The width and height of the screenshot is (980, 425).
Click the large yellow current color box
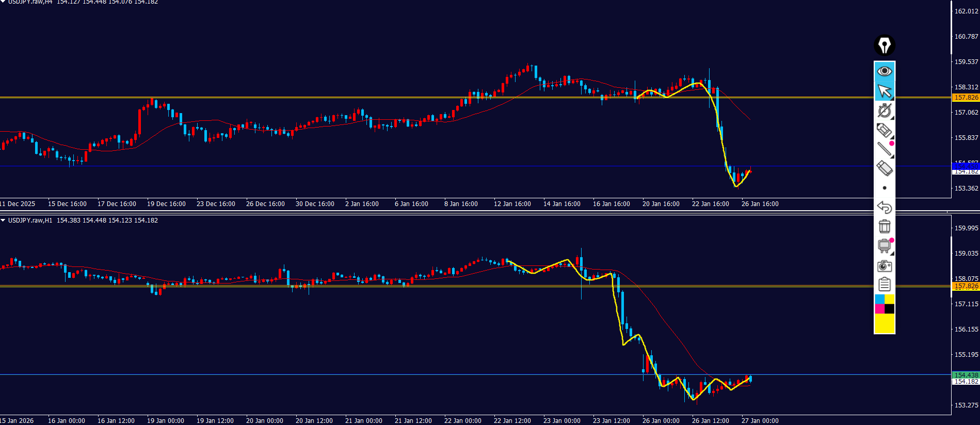click(884, 324)
